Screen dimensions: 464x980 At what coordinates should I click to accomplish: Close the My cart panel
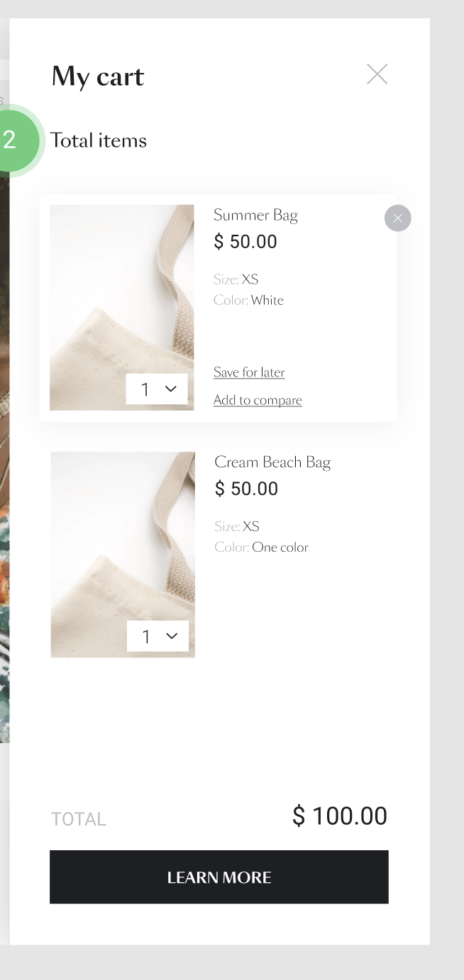click(377, 74)
